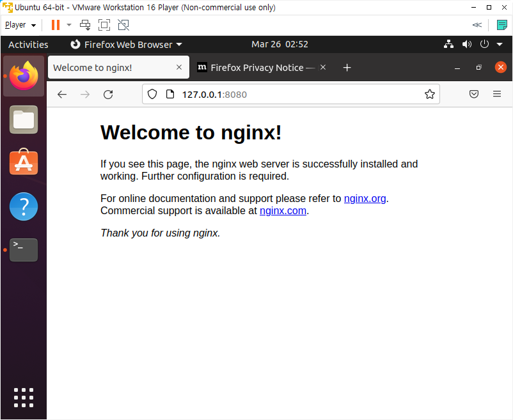The width and height of the screenshot is (513, 420).
Task: Open the clock showing Mar 26 02:52
Action: point(280,44)
